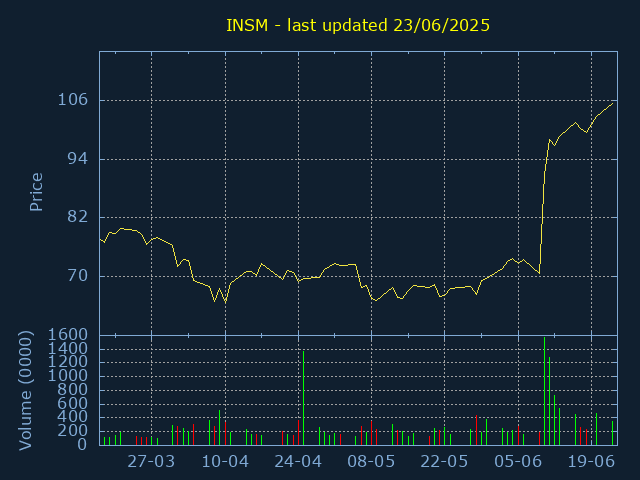
Task: Click the 600 volume axis label
Action: (73, 403)
